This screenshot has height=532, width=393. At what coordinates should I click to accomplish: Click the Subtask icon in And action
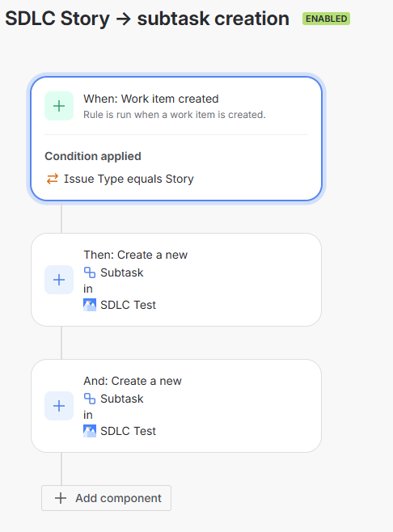(90, 399)
